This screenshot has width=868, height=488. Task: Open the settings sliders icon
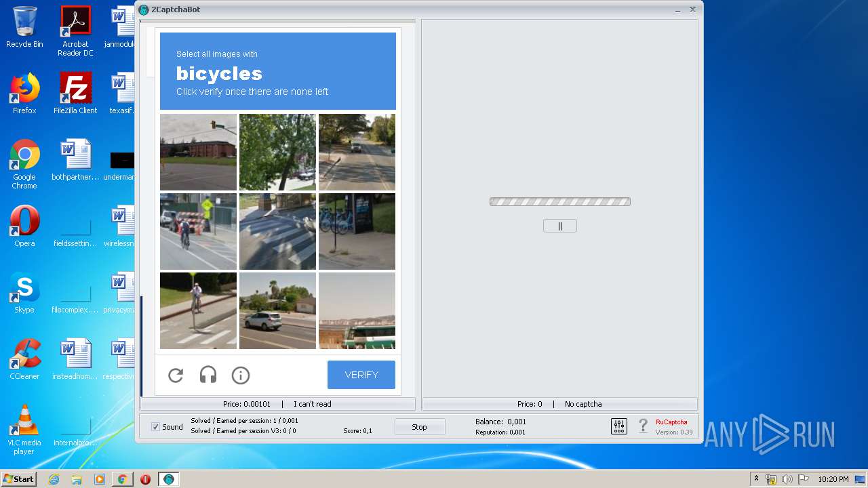(619, 426)
